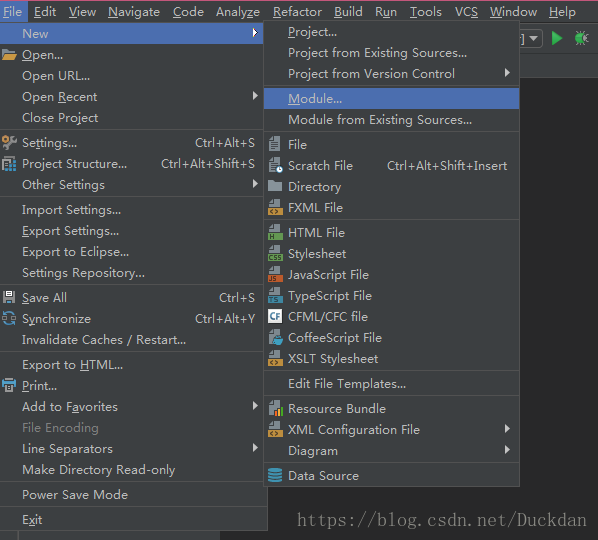Expand the Other Settings submenu arrow
Screen dimensions: 598x540
pyautogui.click(x=255, y=184)
